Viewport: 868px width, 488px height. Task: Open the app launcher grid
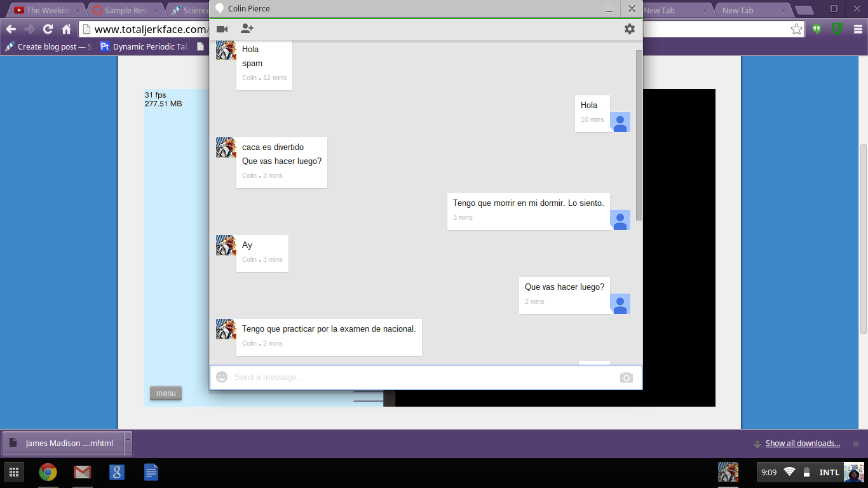(13, 472)
